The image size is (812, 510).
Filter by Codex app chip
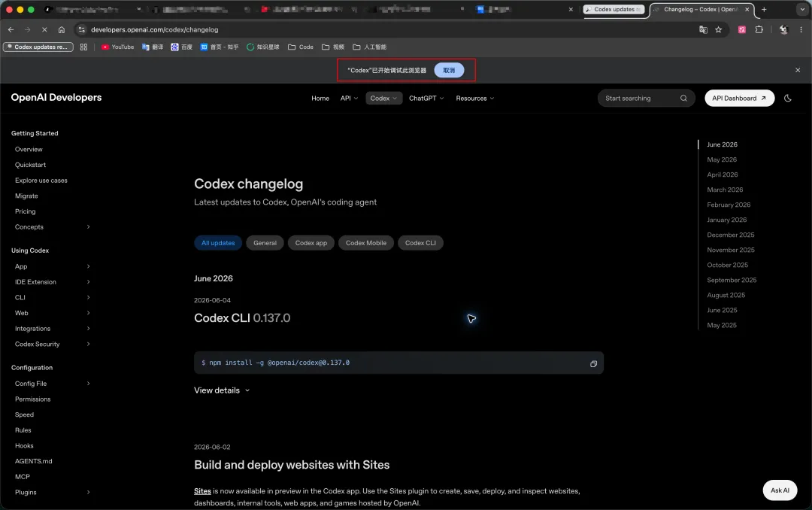click(311, 242)
